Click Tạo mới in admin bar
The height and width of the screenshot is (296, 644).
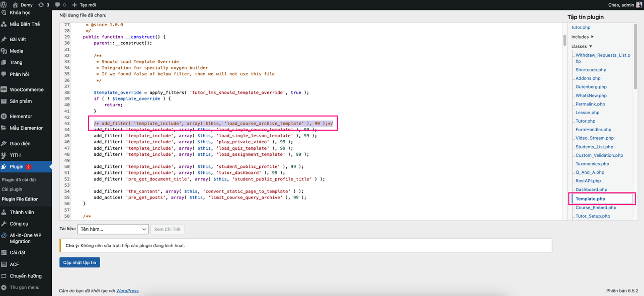(84, 5)
